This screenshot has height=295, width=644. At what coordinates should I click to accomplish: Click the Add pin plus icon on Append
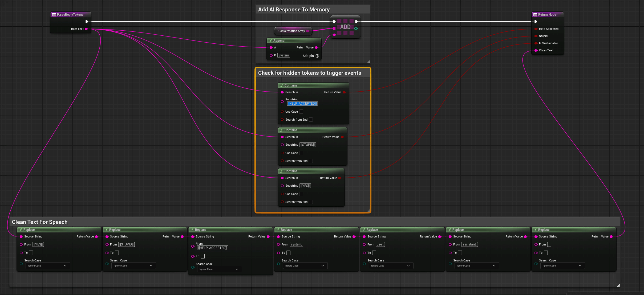point(317,56)
